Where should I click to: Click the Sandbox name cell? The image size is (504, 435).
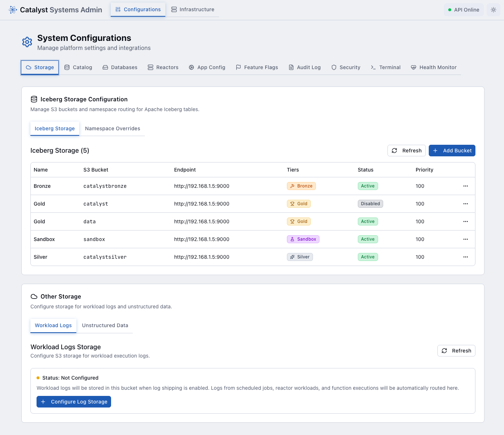point(44,239)
